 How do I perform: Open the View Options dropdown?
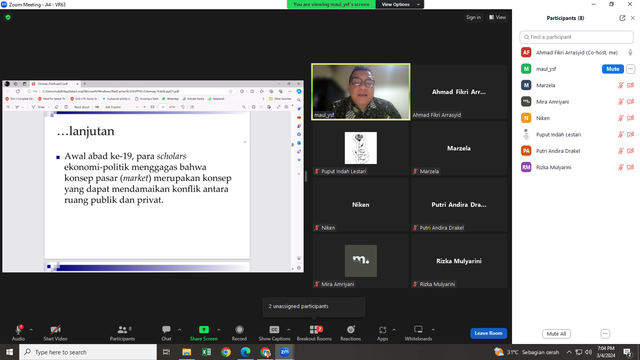400,4
